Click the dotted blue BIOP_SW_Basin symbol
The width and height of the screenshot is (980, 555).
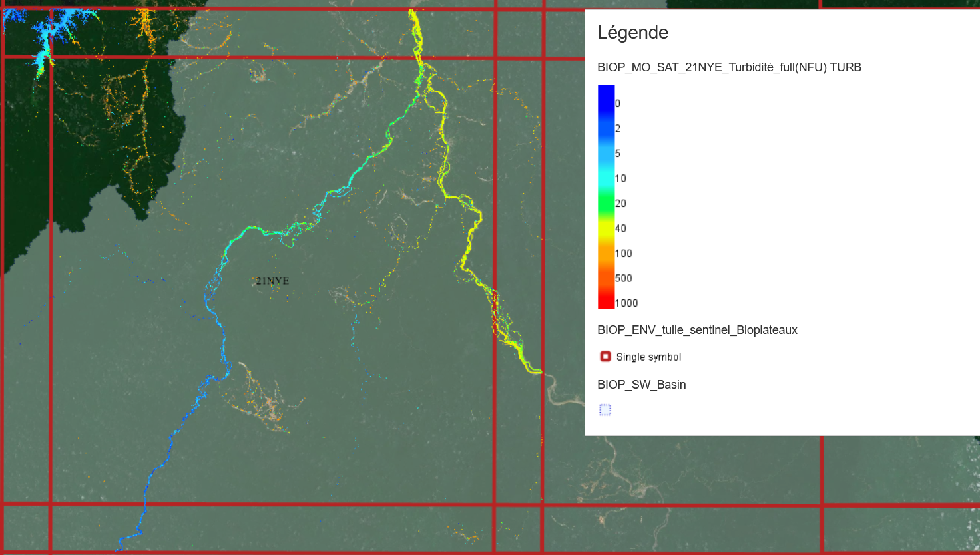(605, 410)
